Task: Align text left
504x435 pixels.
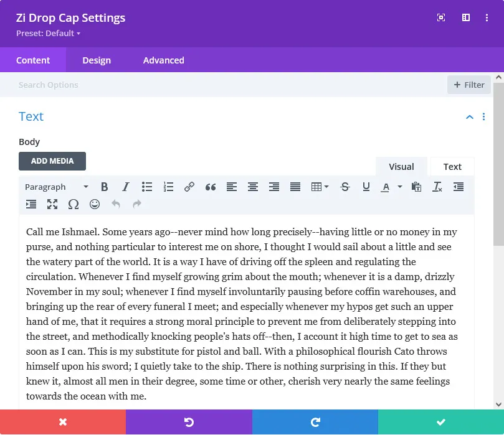Action: pos(232,187)
